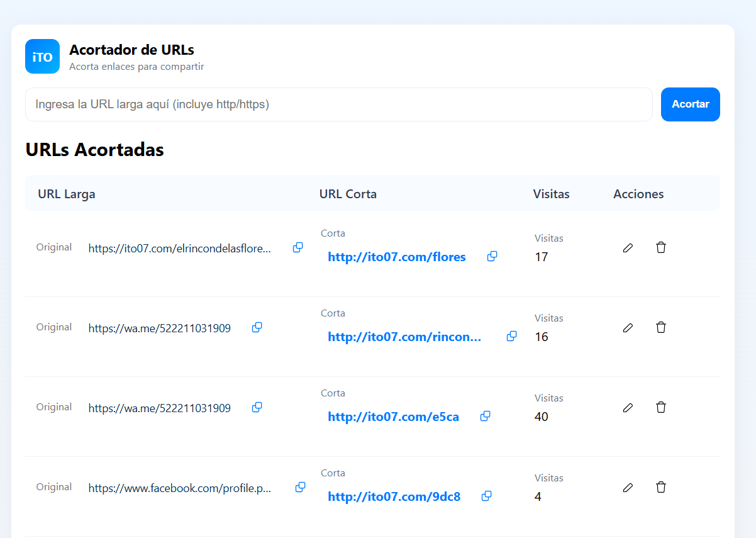This screenshot has width=756, height=538.
Task: Copy the short URL ito07.com/9dc8
Action: (x=487, y=496)
